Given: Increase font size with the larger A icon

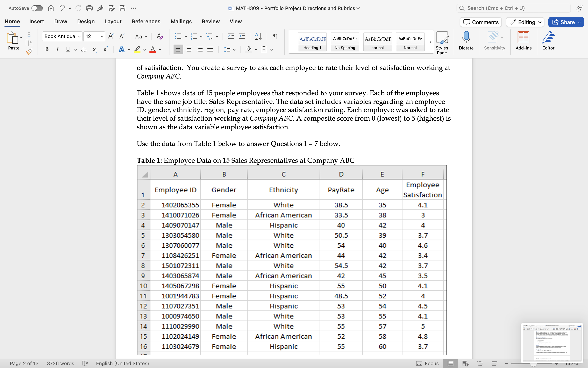Looking at the screenshot, I should click(x=111, y=36).
